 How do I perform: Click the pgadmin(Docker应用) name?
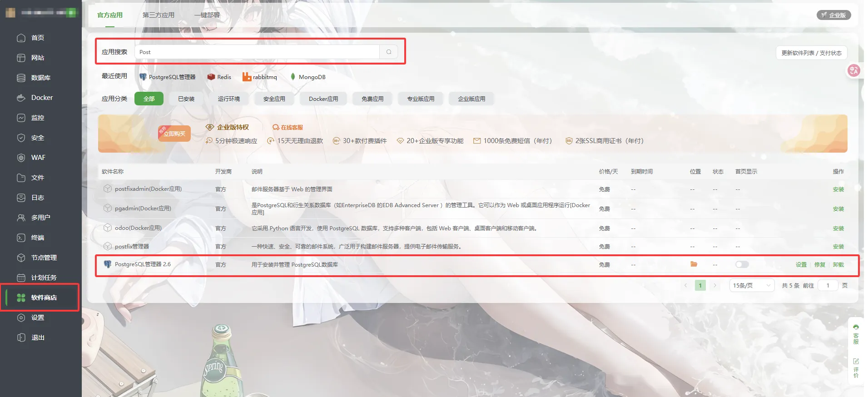pyautogui.click(x=143, y=208)
